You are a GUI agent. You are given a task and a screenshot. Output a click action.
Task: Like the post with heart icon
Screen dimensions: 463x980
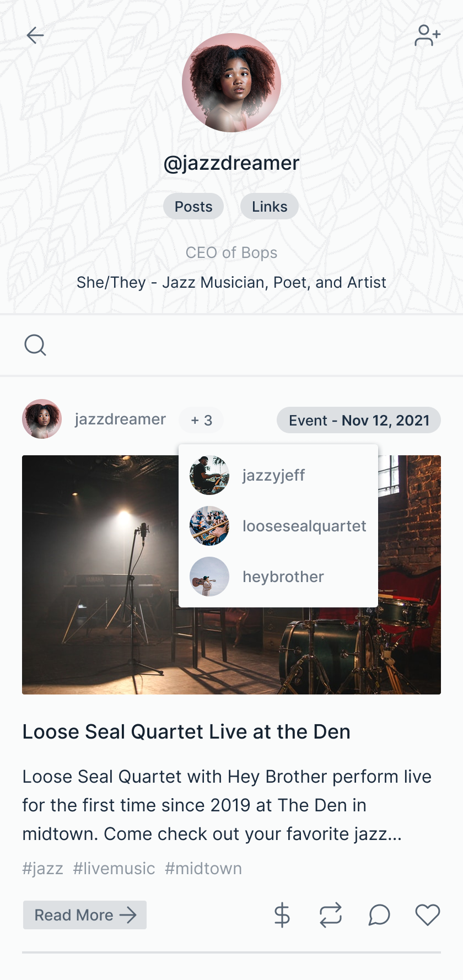428,915
